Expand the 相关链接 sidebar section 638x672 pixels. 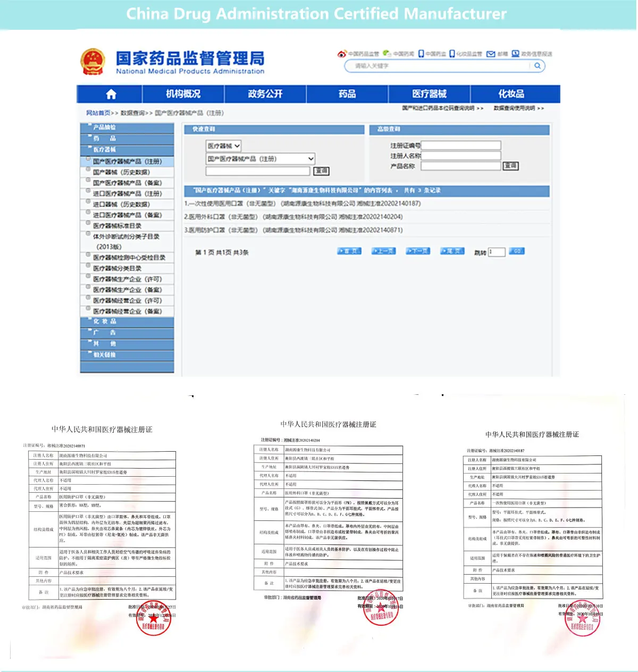[x=127, y=355]
